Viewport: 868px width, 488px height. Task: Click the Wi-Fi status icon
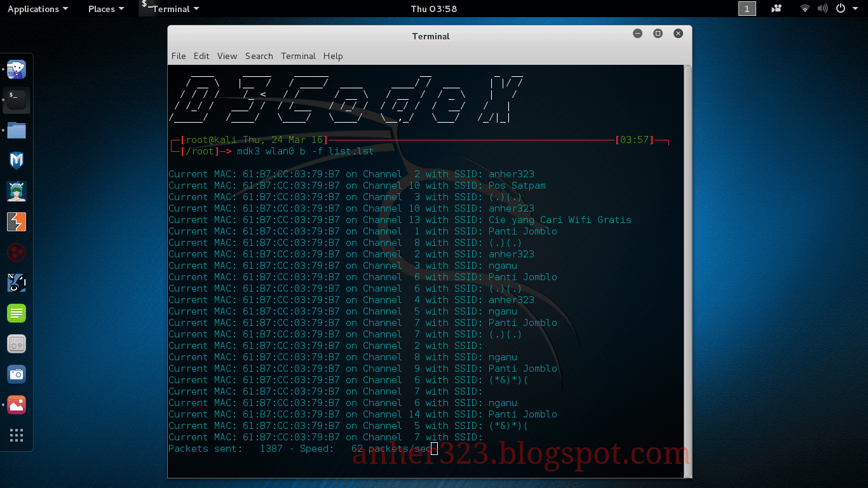pos(804,8)
